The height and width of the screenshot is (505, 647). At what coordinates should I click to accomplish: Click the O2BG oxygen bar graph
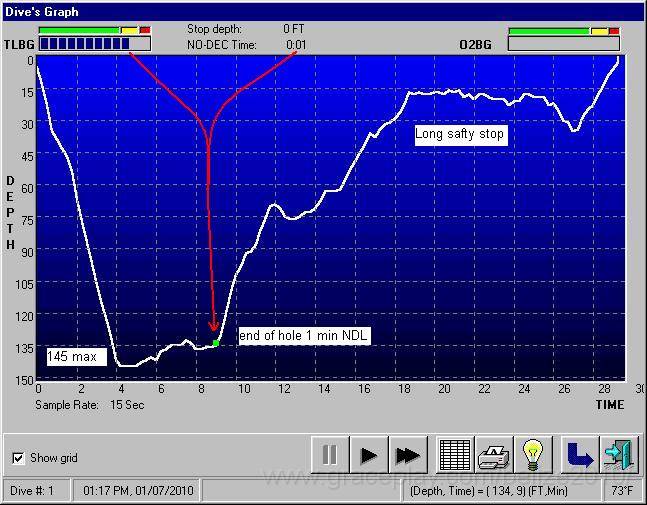563,44
